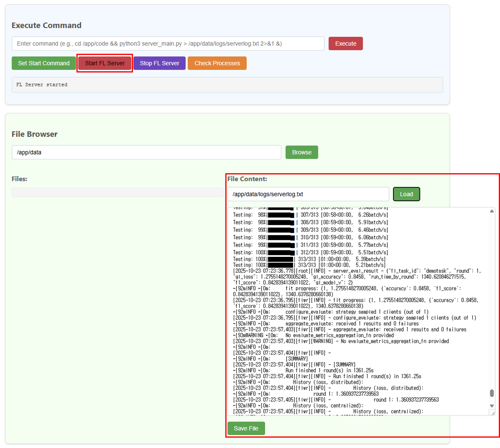The height and width of the screenshot is (448, 500).
Task: Focus the /app/data directory path field
Action: tap(146, 153)
